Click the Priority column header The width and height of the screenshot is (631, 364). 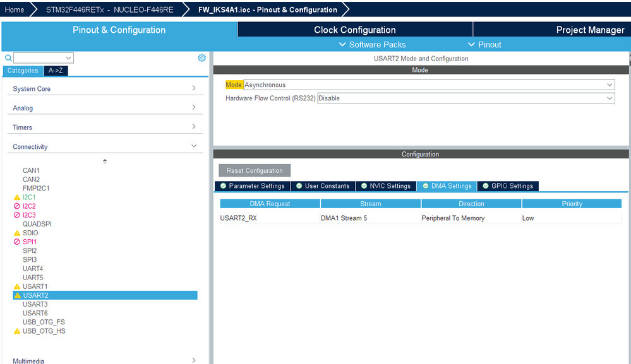pos(572,204)
